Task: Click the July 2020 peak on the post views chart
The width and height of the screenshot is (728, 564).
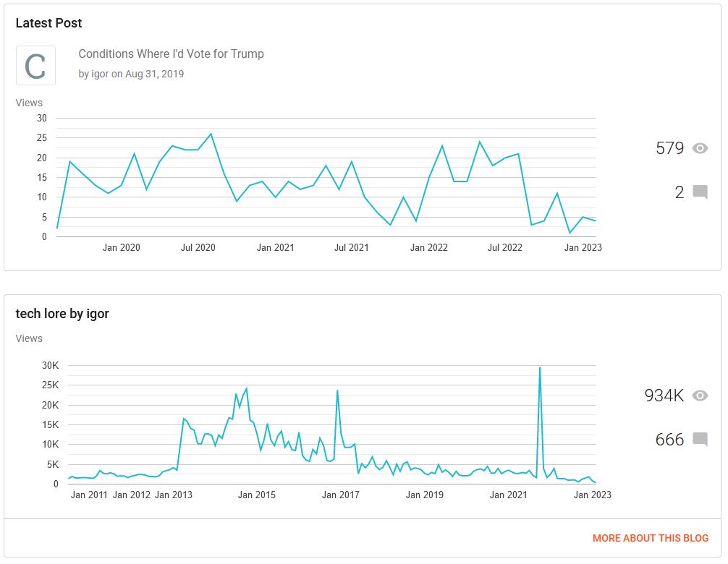Action: coord(211,134)
